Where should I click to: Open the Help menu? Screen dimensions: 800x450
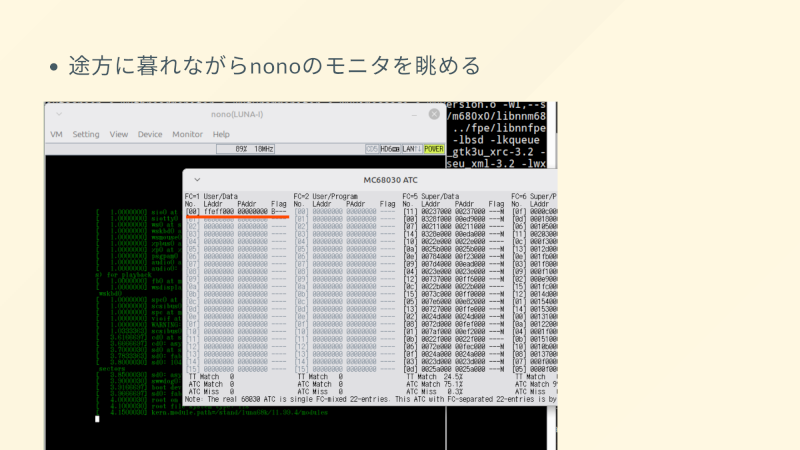221,134
